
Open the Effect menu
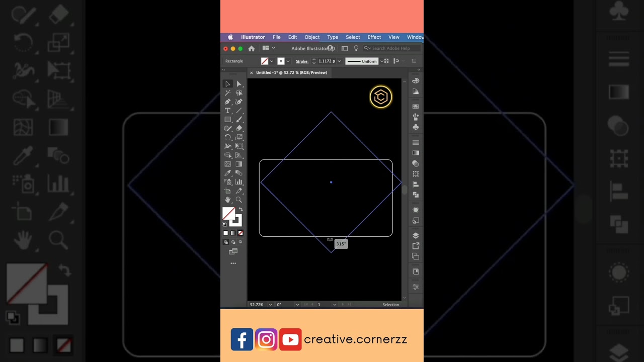click(x=374, y=37)
